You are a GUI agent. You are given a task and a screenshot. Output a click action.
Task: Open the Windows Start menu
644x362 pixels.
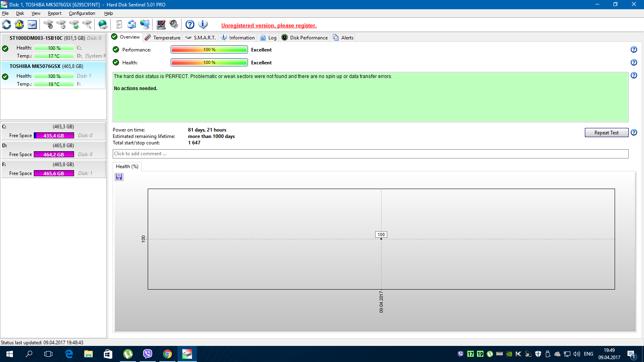(10, 354)
